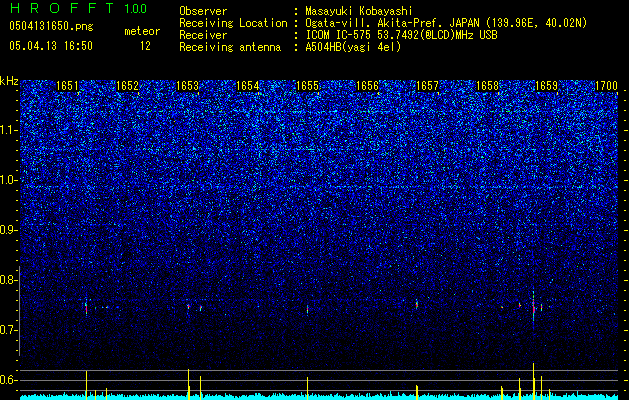Click the Receiving Location value text

(x=446, y=23)
